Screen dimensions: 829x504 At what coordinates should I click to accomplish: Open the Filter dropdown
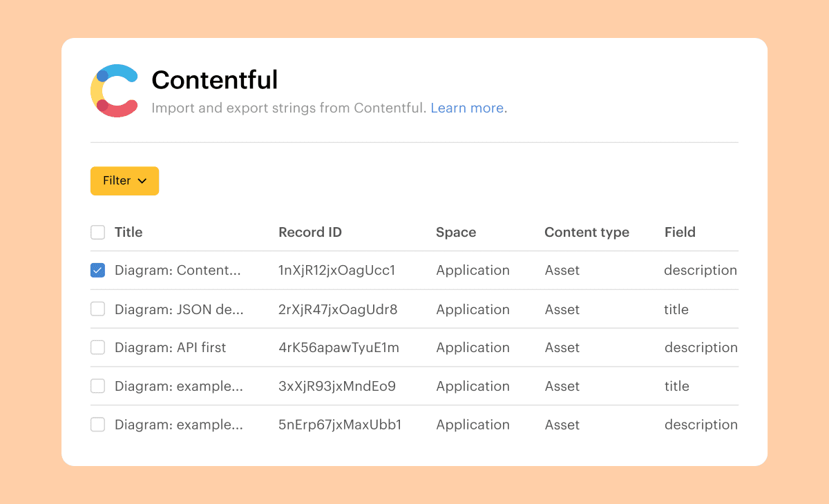click(124, 181)
